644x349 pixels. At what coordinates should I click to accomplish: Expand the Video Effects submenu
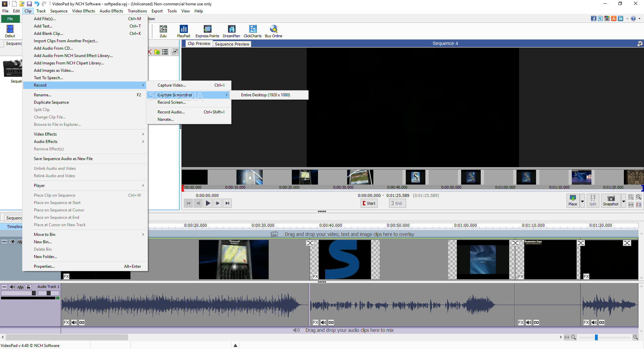85,134
